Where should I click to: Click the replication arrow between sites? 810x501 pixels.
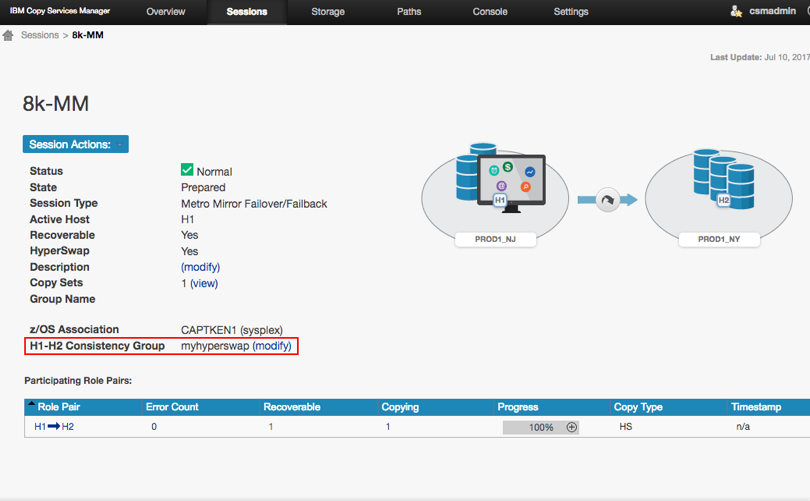(x=608, y=200)
